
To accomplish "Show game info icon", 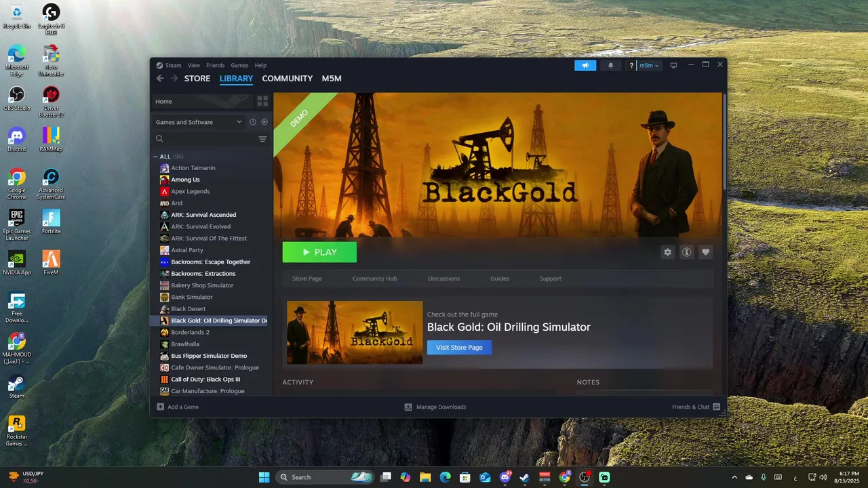I will point(687,252).
